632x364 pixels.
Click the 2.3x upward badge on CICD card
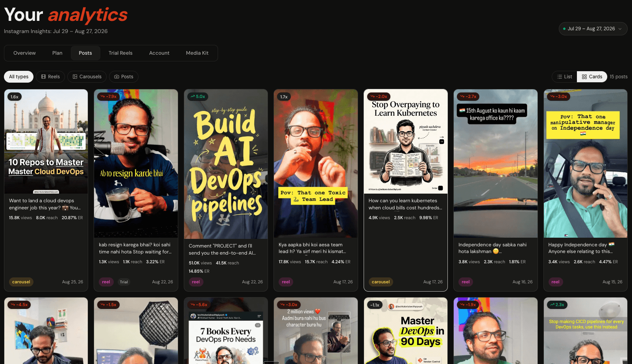tap(557, 305)
